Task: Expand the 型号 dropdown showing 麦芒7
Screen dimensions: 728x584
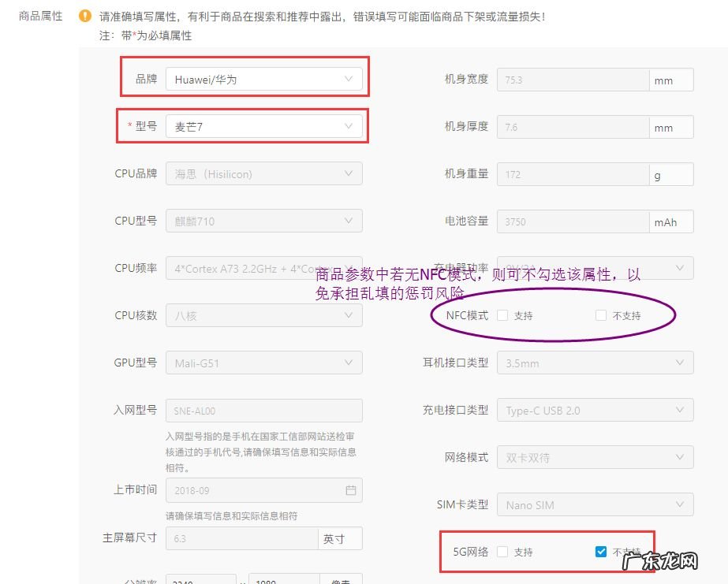Action: [x=348, y=126]
